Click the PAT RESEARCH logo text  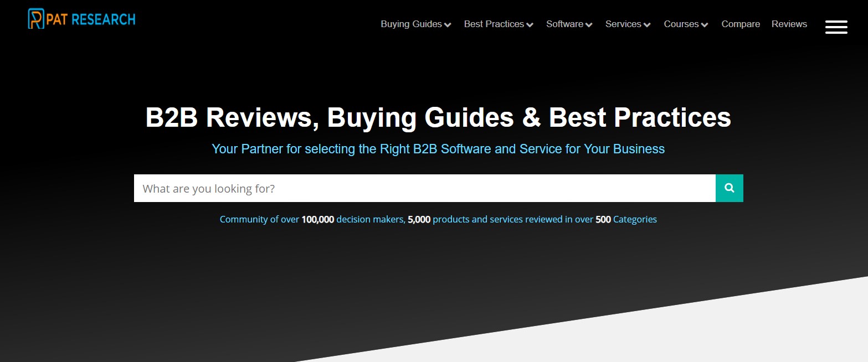pyautogui.click(x=91, y=19)
